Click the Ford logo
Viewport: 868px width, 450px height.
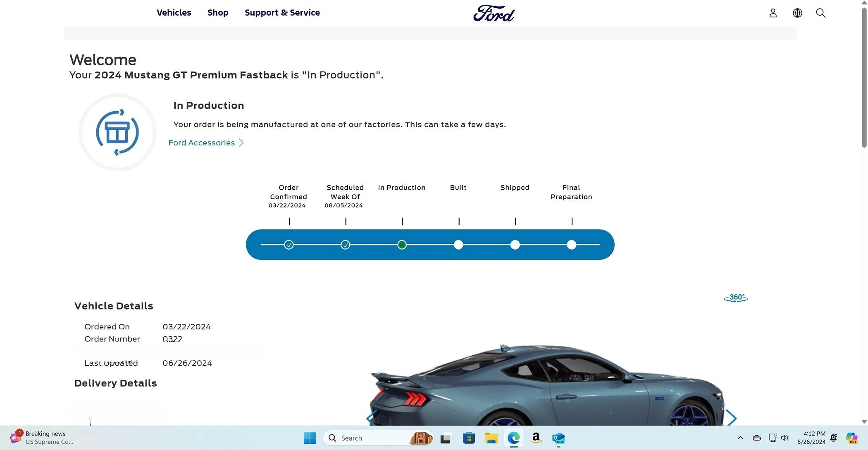pyautogui.click(x=494, y=13)
